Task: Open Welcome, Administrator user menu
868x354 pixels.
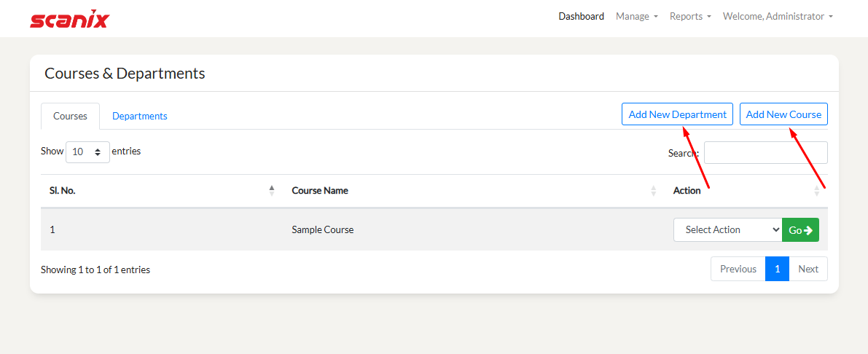Action: point(778,16)
